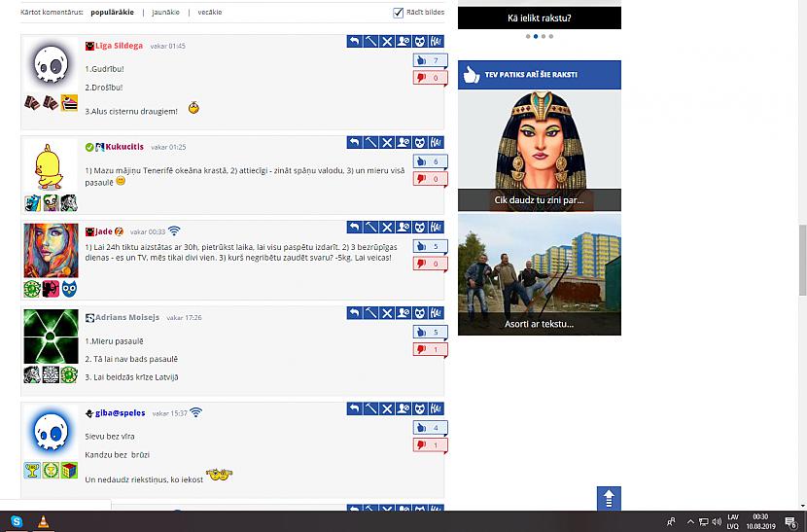807x532 pixels.
Task: Show hidden system tray icons
Action: (x=690, y=521)
